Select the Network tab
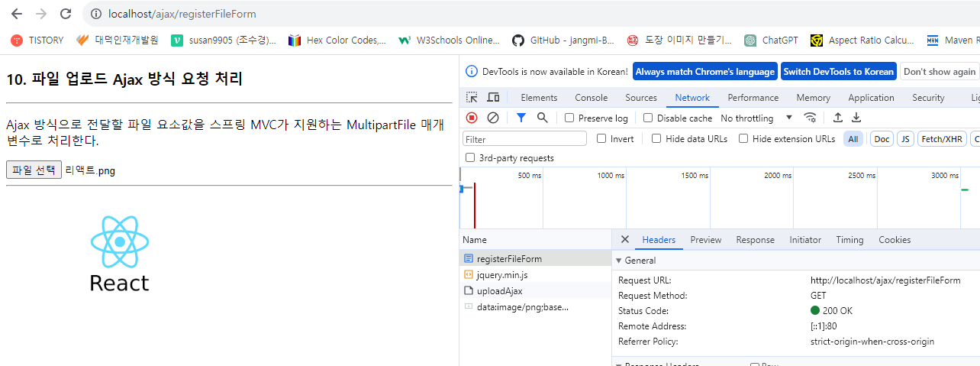Viewport: 980px width, 366px height. 692,98
